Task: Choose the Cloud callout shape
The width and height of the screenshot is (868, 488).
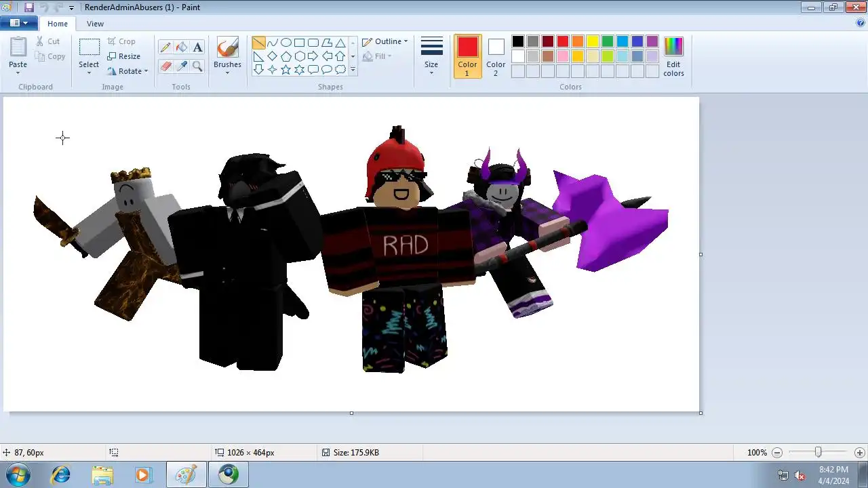Action: click(x=340, y=70)
